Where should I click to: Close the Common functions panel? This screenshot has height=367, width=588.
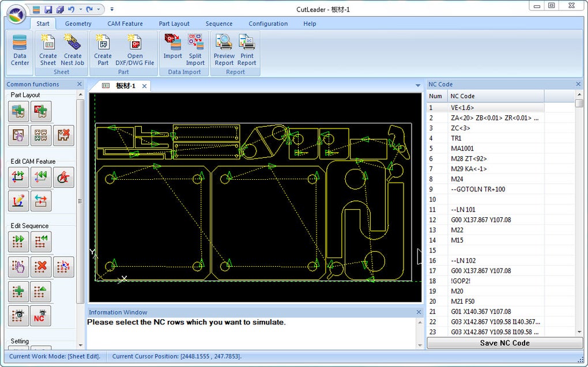click(x=79, y=84)
